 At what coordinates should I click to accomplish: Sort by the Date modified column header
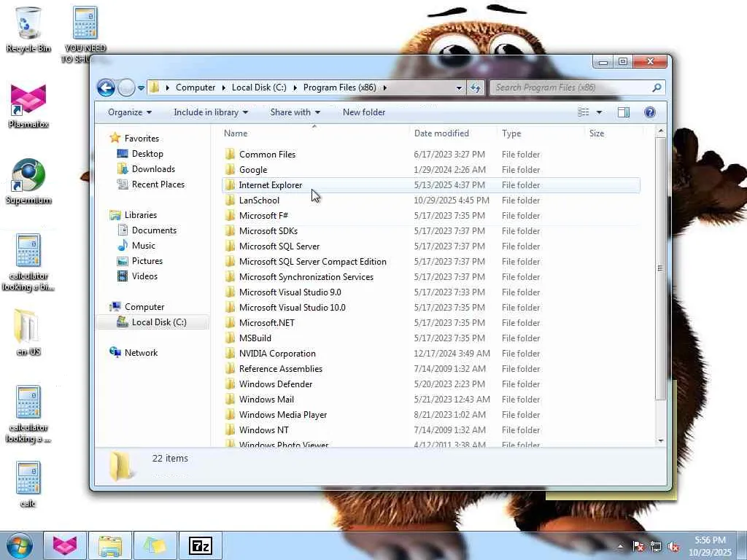pyautogui.click(x=452, y=133)
